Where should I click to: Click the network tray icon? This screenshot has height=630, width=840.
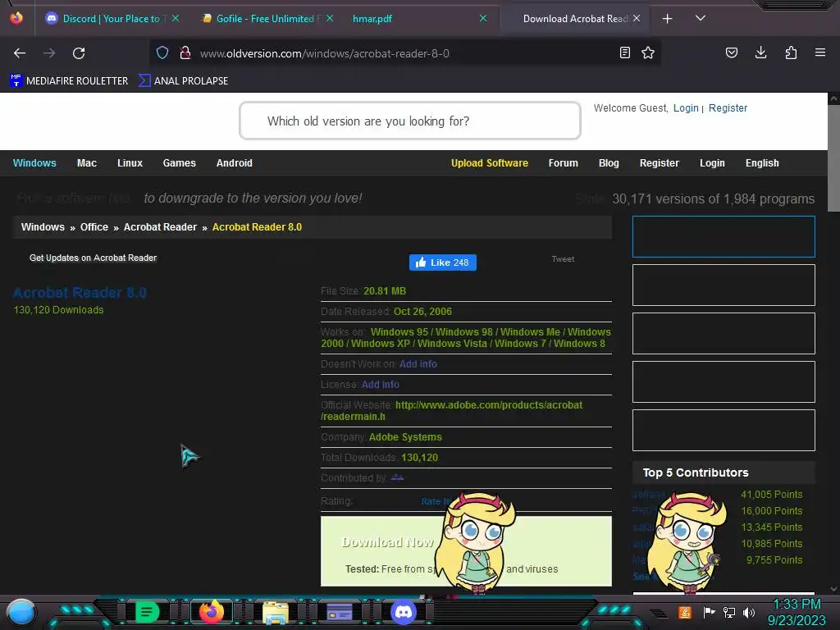[729, 612]
